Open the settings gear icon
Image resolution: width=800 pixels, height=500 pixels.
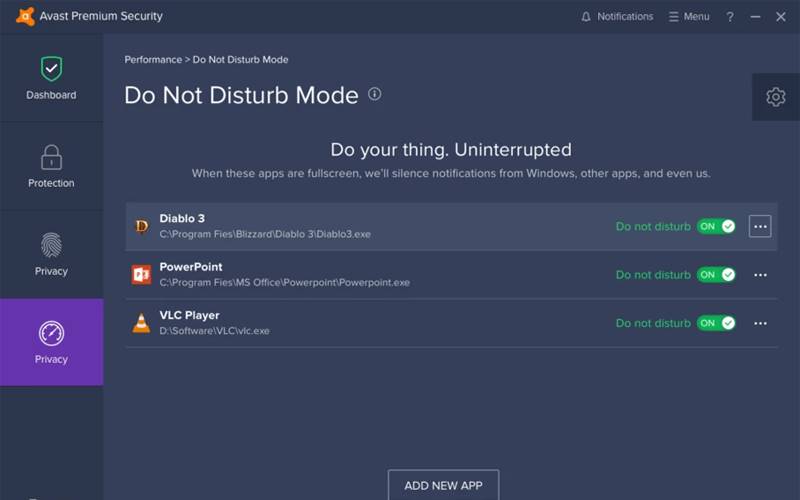(x=775, y=97)
